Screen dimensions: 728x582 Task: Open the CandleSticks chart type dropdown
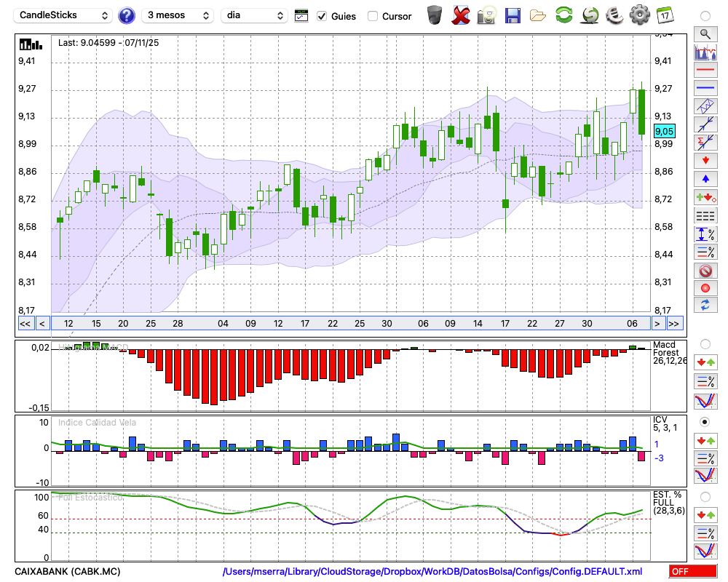click(x=63, y=15)
